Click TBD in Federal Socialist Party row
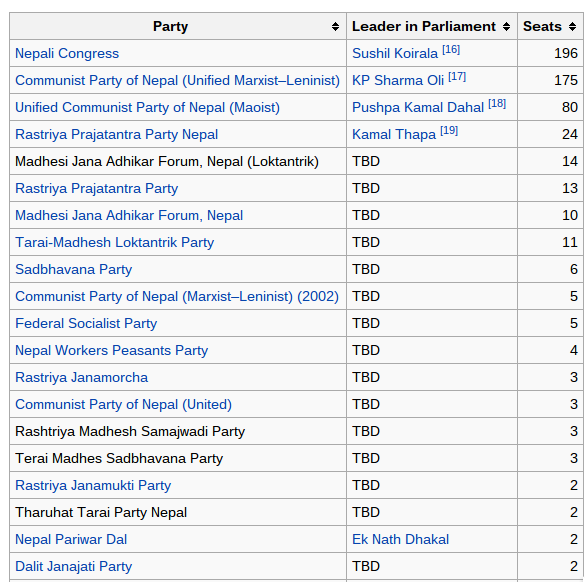 tap(366, 323)
